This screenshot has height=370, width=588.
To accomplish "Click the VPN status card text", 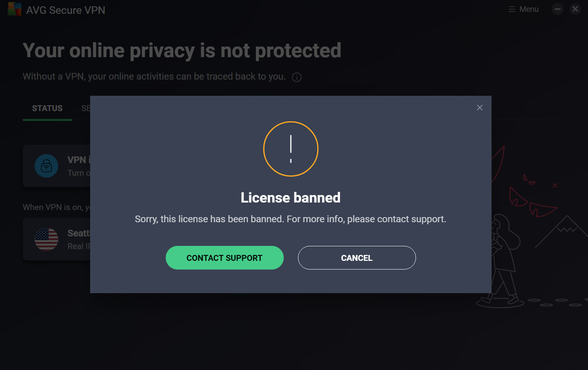I will pos(79,166).
